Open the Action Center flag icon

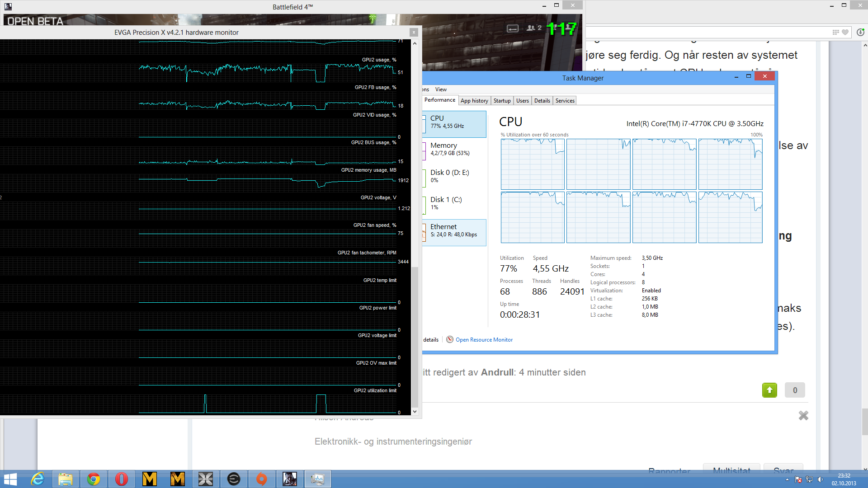coord(798,479)
